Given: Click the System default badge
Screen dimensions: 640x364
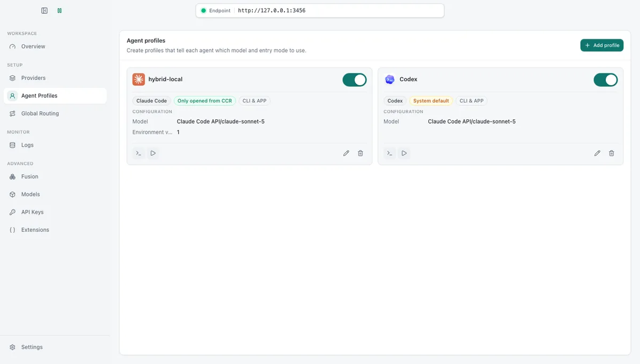Looking at the screenshot, I should click(x=431, y=101).
